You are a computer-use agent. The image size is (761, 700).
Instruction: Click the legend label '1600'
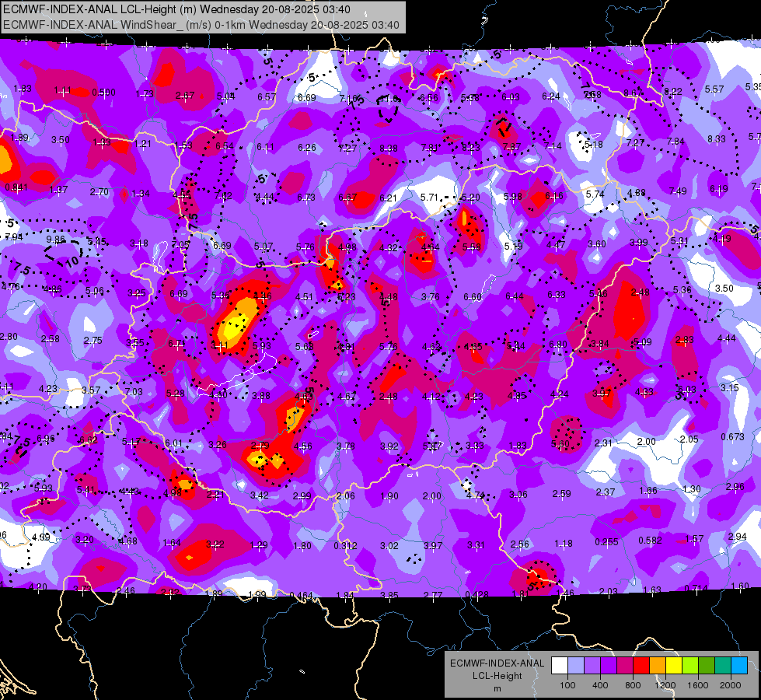[698, 685]
